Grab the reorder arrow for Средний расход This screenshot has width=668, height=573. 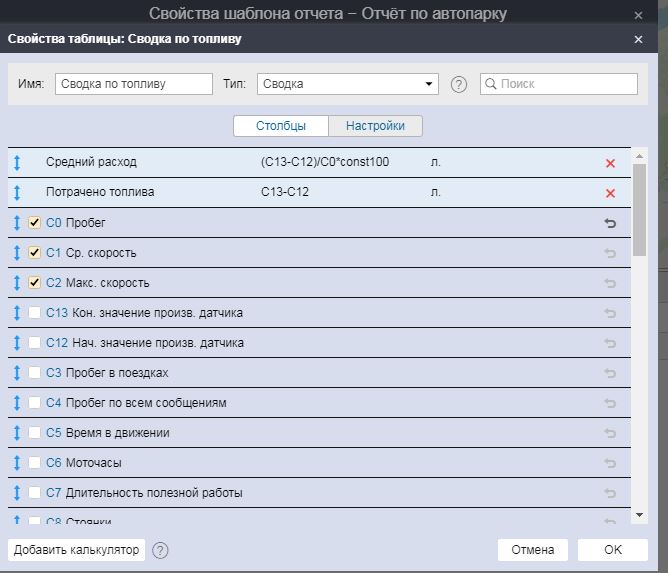[17, 163]
